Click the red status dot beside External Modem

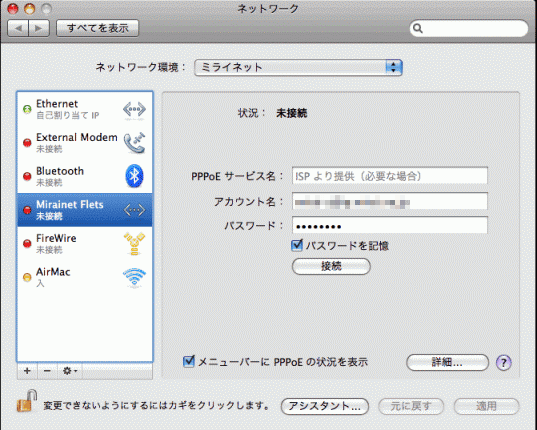click(x=27, y=143)
